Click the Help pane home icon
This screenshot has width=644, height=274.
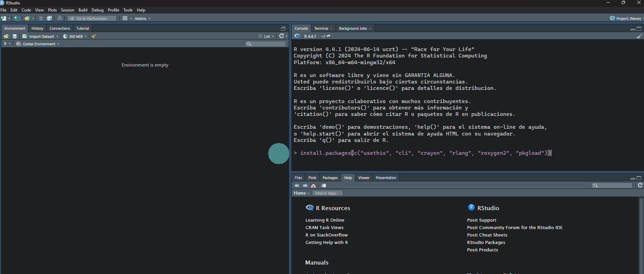click(x=313, y=185)
